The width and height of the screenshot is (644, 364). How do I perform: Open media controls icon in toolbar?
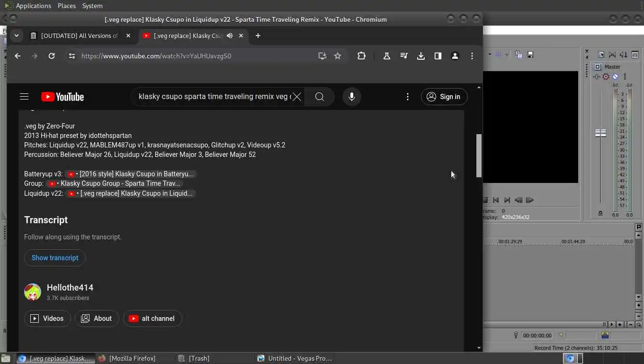tap(404, 56)
